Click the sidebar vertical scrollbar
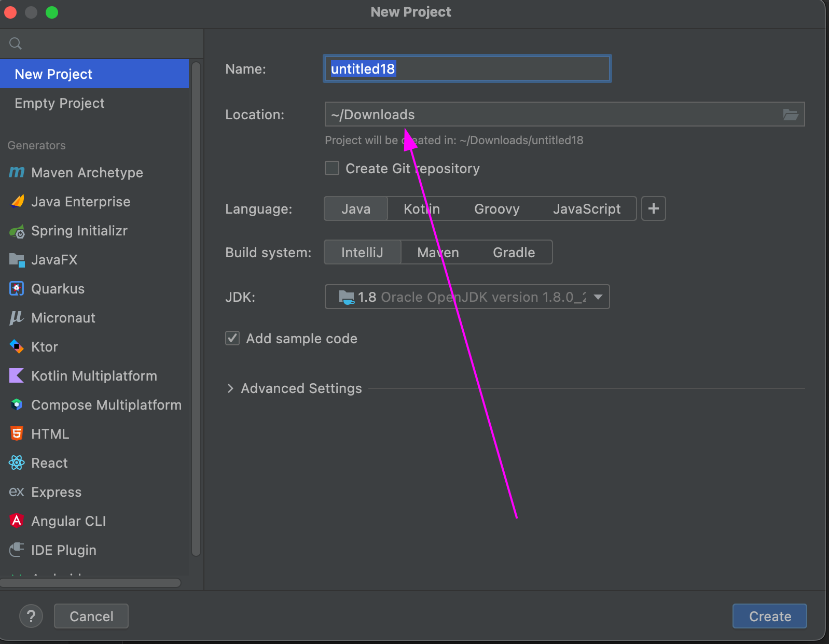Viewport: 829px width, 644px height. pos(196,309)
